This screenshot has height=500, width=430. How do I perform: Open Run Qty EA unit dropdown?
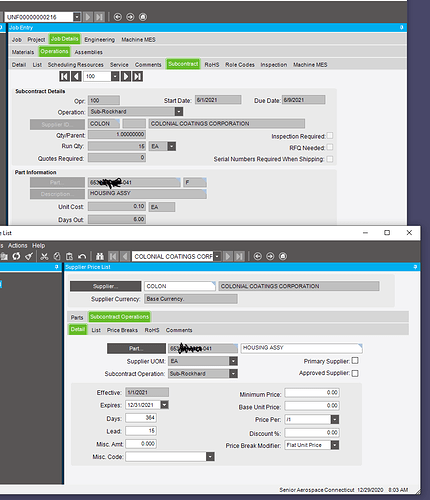[x=172, y=146]
